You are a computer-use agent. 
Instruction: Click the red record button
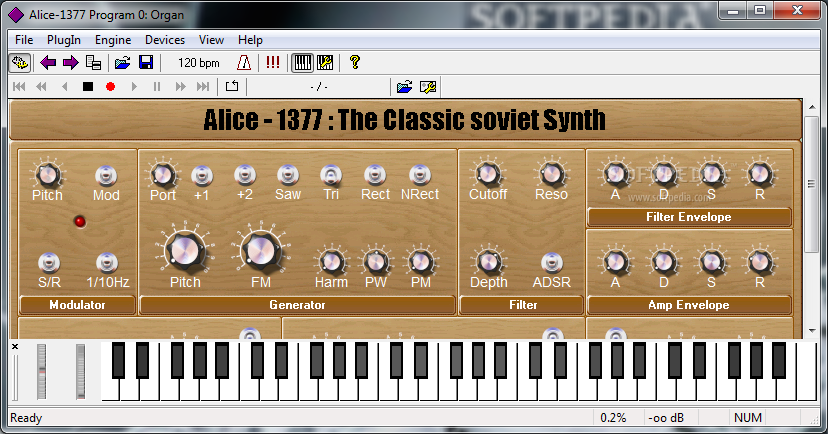click(x=110, y=87)
